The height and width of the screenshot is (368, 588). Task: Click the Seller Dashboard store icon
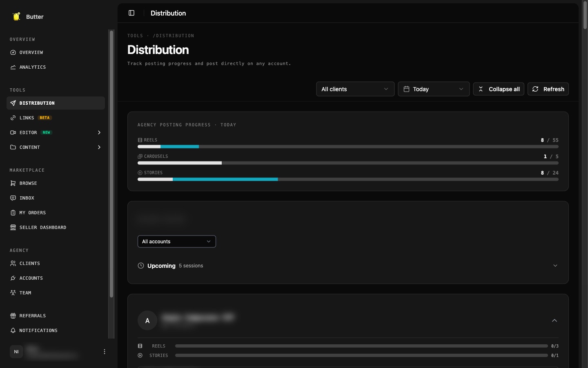coord(13,227)
